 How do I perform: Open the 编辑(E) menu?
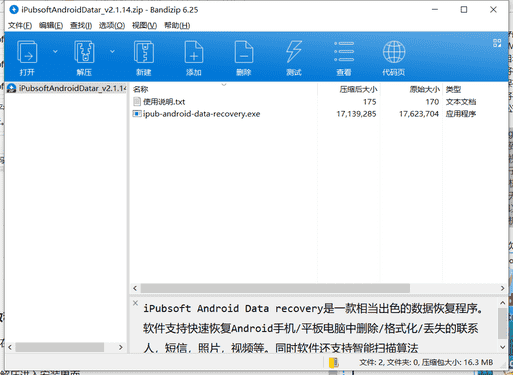51,25
